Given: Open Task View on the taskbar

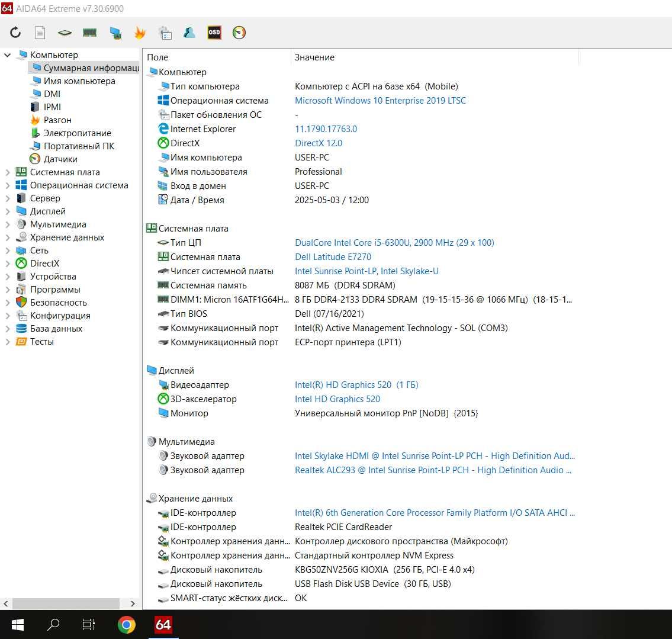Looking at the screenshot, I should click(x=89, y=625).
